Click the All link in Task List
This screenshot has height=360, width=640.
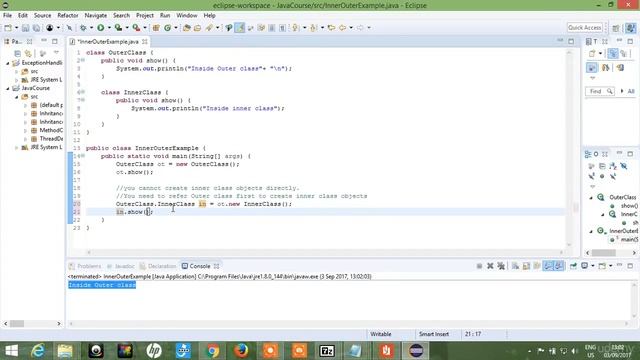click(x=631, y=91)
